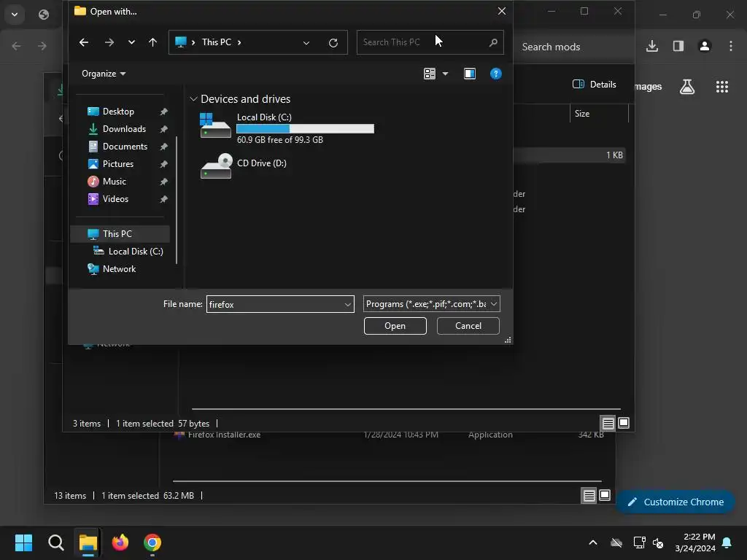Open Music in navigation pane
The height and width of the screenshot is (560, 747).
pos(114,182)
